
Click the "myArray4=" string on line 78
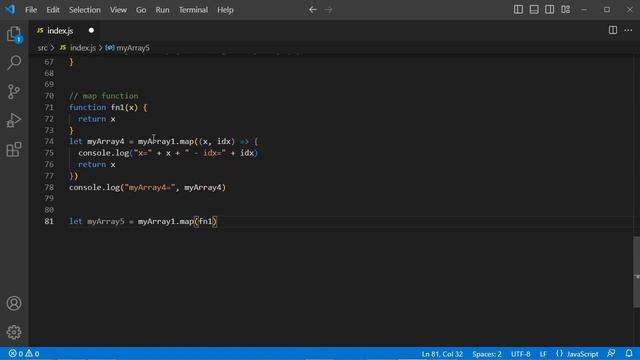[x=150, y=187]
